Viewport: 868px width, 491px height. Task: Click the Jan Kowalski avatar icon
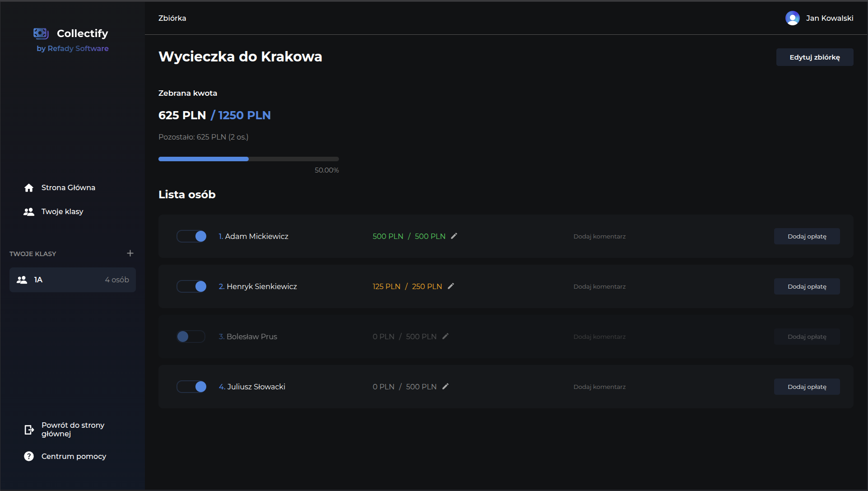pos(792,18)
